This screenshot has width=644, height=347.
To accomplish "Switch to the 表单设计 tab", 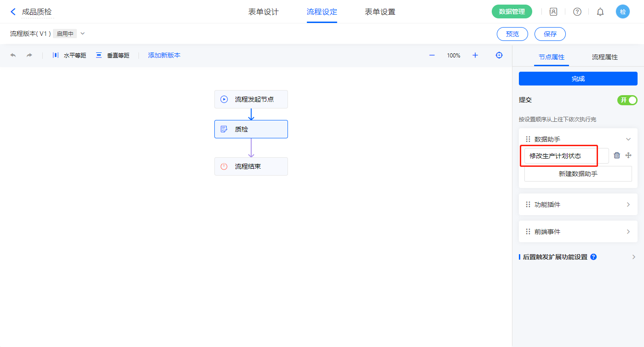I will tap(264, 12).
